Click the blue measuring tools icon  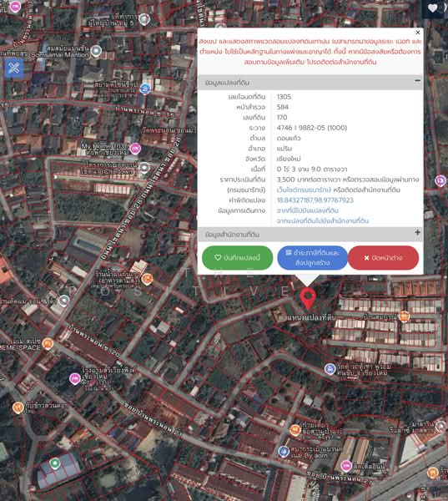coord(13,68)
